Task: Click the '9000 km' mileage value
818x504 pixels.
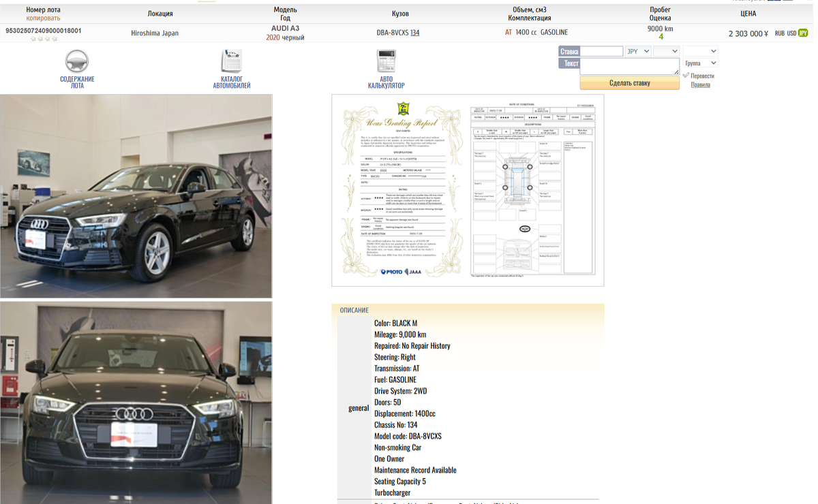Action: 660,29
